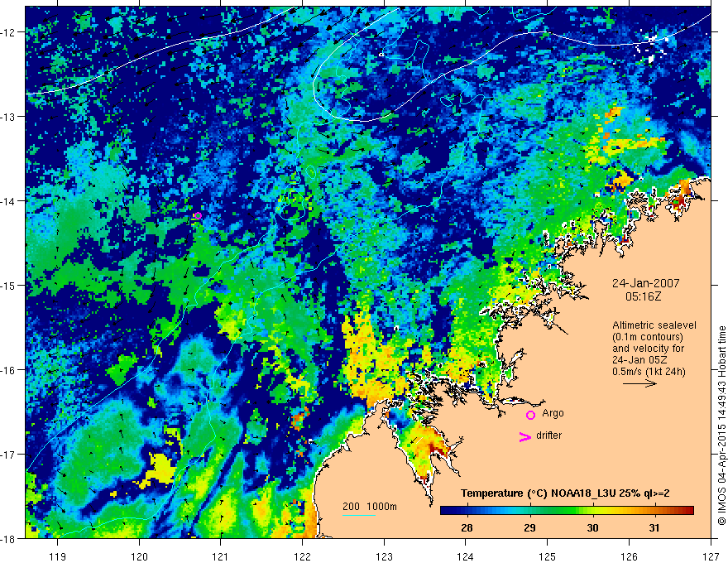Click the longitude axis label '119'
728x563 pixels.
click(58, 556)
